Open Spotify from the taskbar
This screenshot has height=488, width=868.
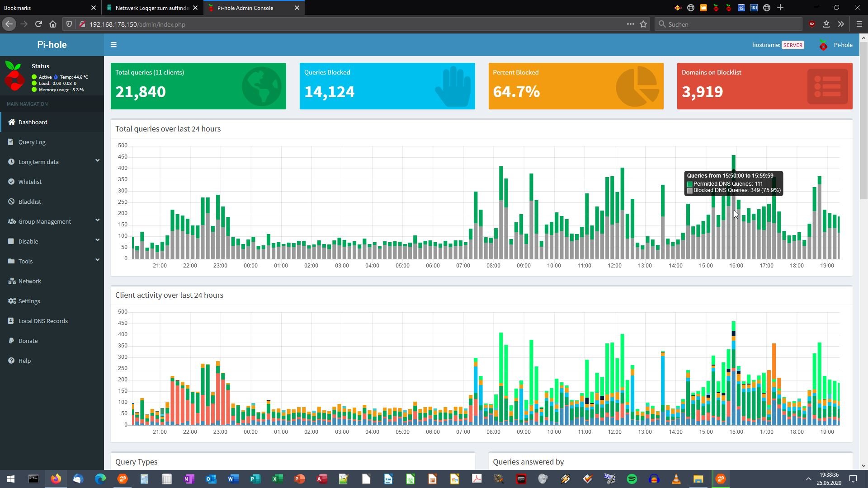click(x=632, y=479)
